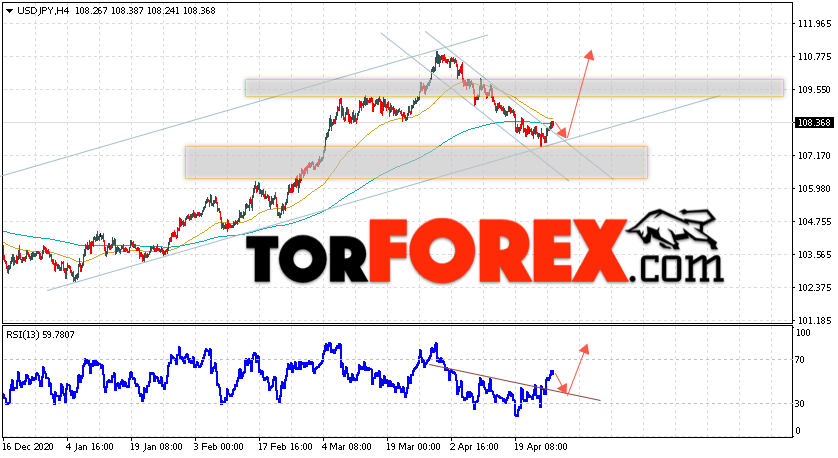The width and height of the screenshot is (838, 458).
Task: Click the 103.565 price axis value
Action: pos(814,255)
